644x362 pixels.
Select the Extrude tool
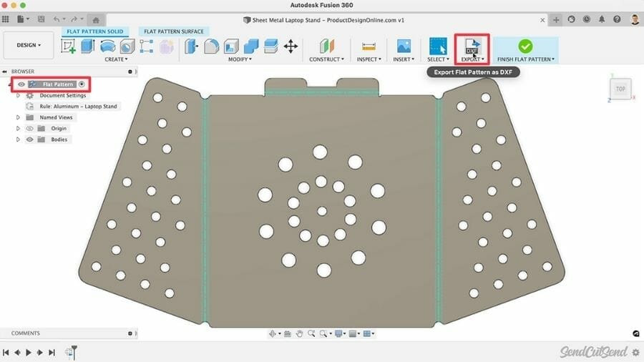click(x=87, y=46)
